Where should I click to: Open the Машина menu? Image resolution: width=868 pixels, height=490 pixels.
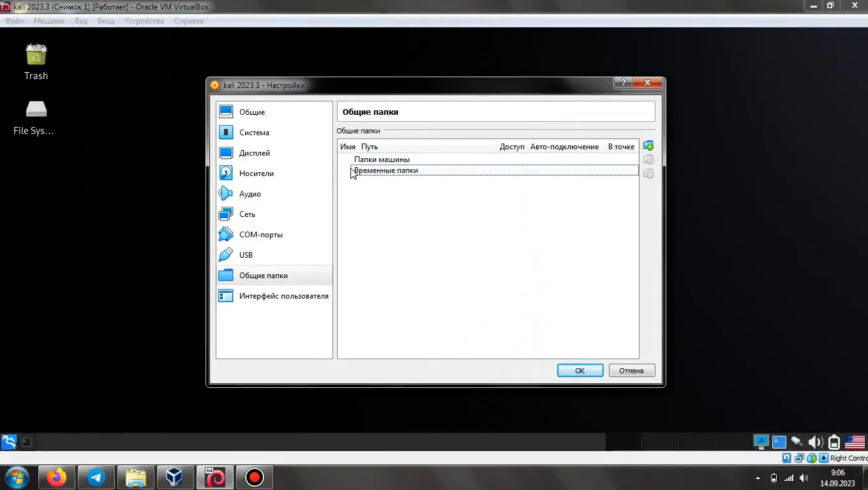pos(49,21)
